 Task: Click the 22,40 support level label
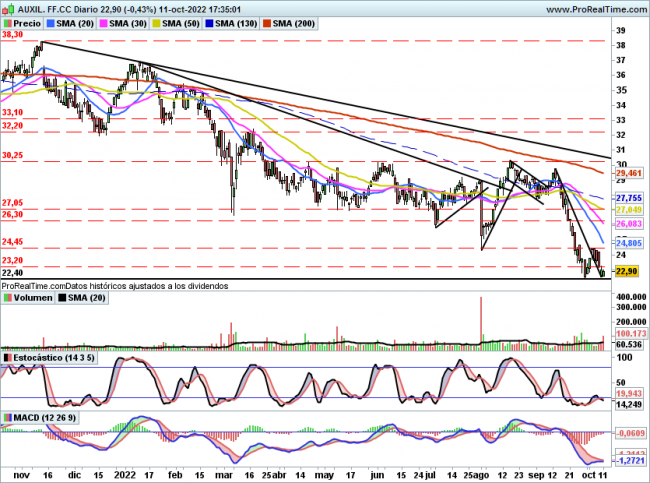(13, 272)
